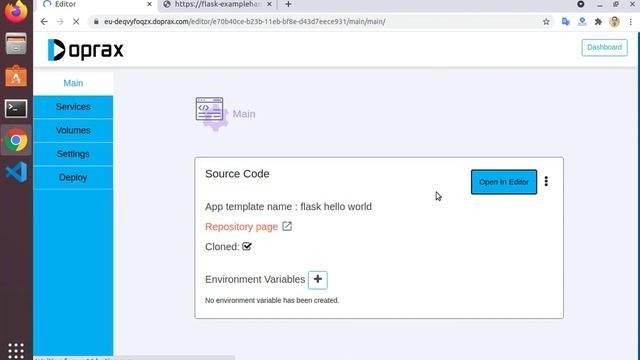Open the Chrome profile avatar
This screenshot has width=640, height=360.
pyautogui.click(x=614, y=22)
